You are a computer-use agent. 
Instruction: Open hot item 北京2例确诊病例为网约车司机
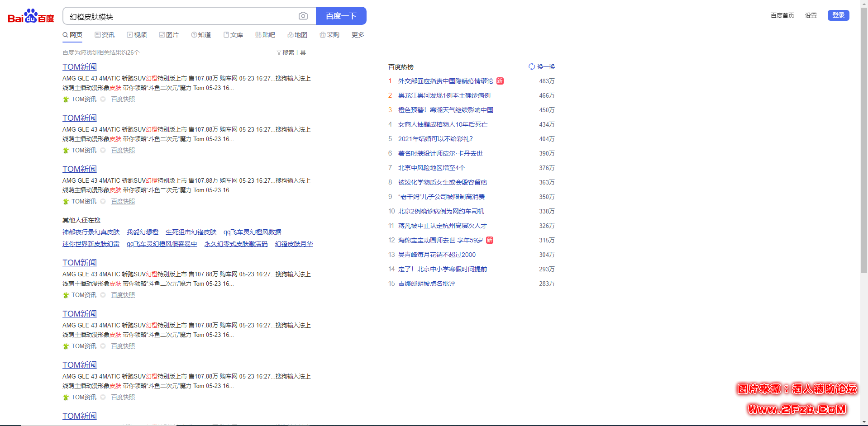[x=441, y=211]
